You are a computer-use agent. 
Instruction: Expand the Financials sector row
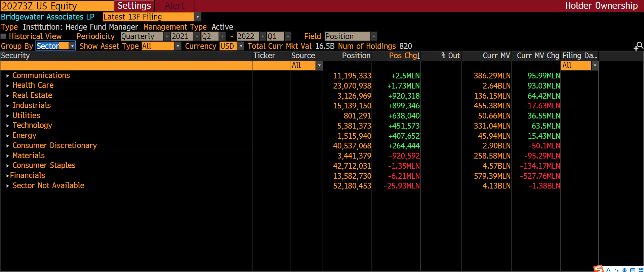click(x=8, y=176)
